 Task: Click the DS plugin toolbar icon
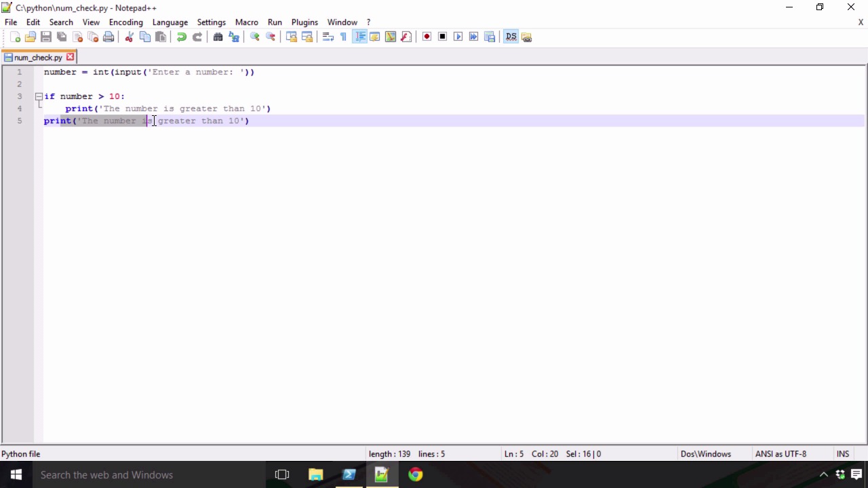pos(511,37)
